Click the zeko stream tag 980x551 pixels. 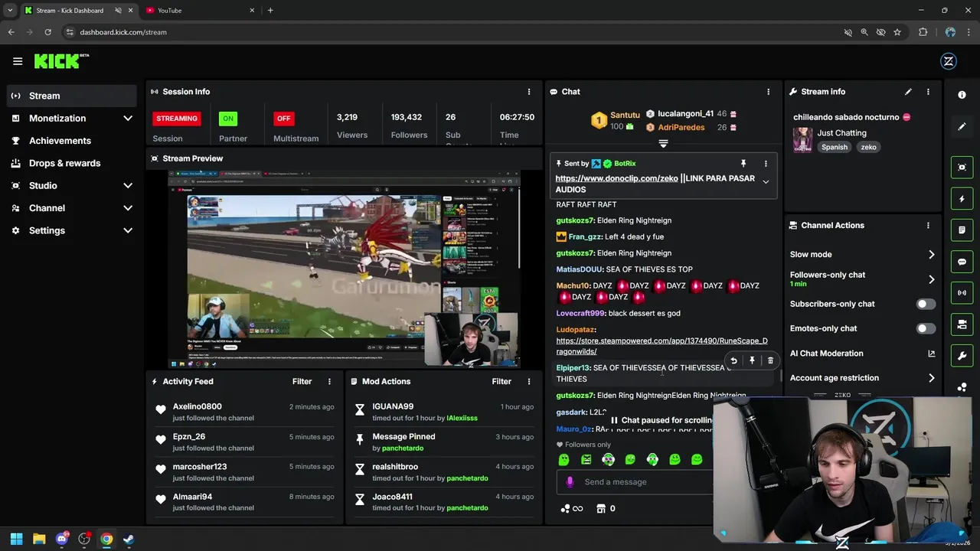(x=868, y=148)
